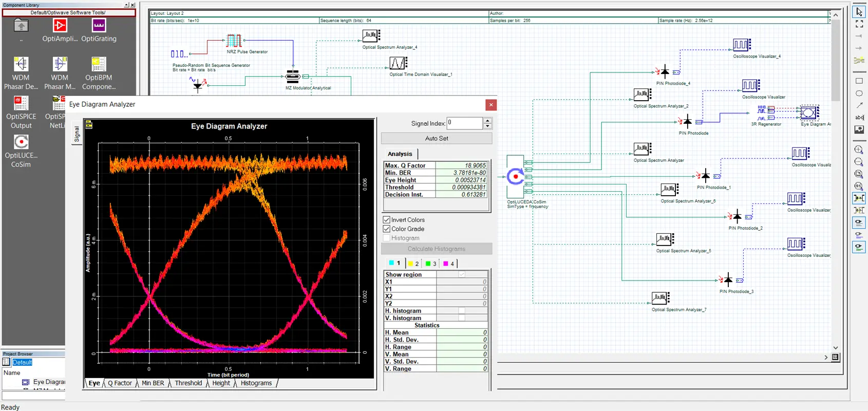Select the MZ Modulator Analytical block
Image resolution: width=868 pixels, height=411 pixels.
(293, 77)
